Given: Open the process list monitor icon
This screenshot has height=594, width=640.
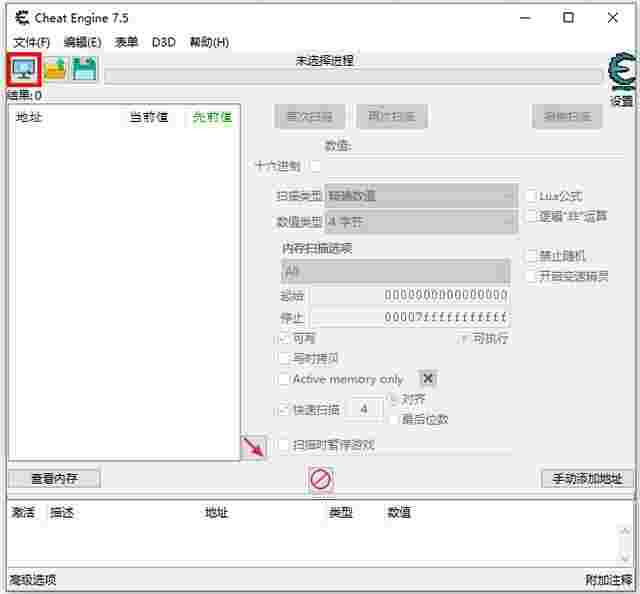Looking at the screenshot, I should coord(24,69).
